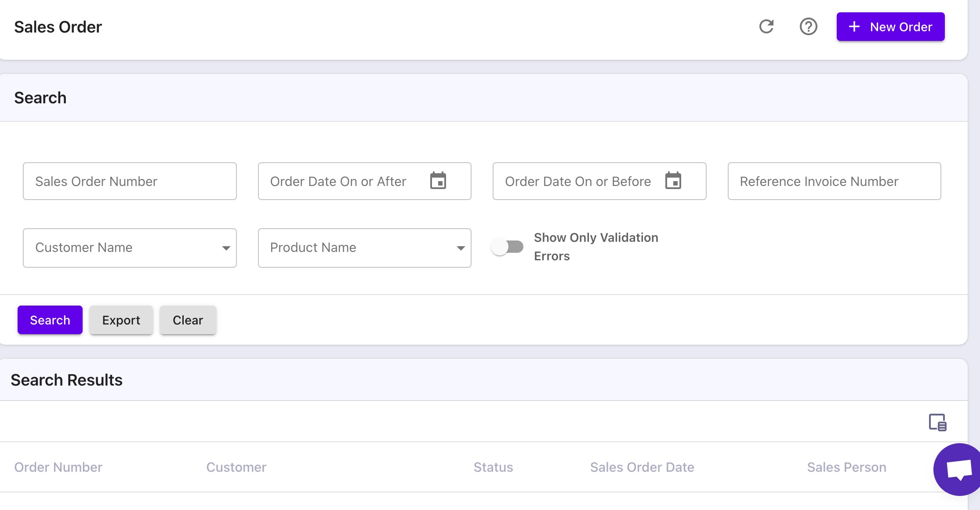Open calendar for Order Date On or After

click(438, 181)
